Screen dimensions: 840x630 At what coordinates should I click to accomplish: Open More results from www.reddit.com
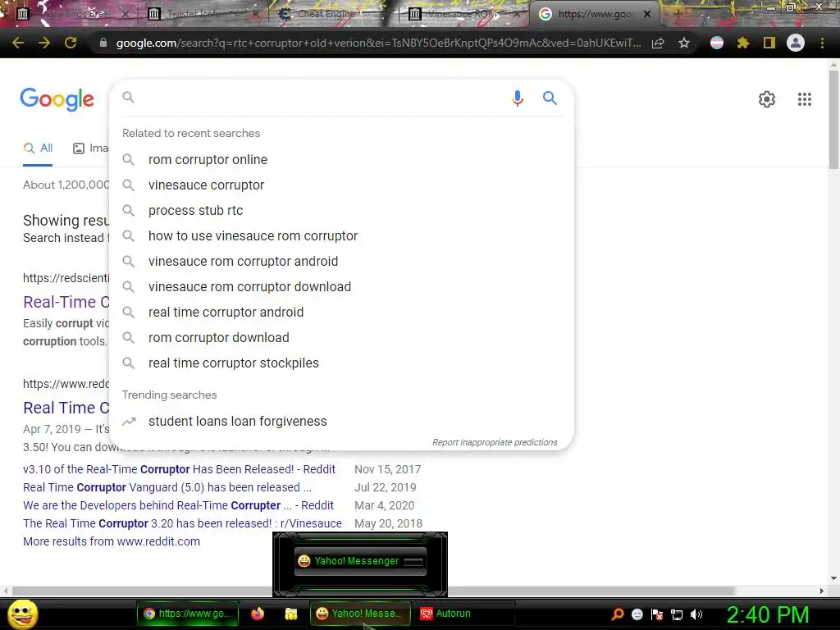click(112, 541)
